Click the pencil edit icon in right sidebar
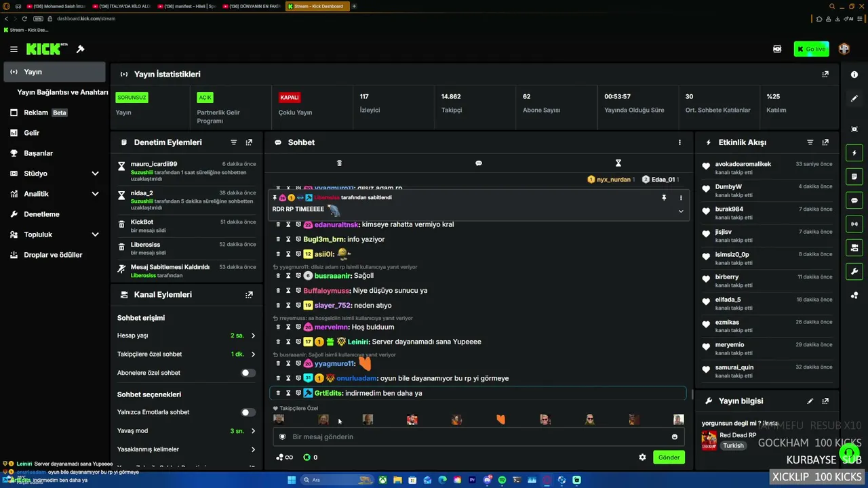 point(854,98)
